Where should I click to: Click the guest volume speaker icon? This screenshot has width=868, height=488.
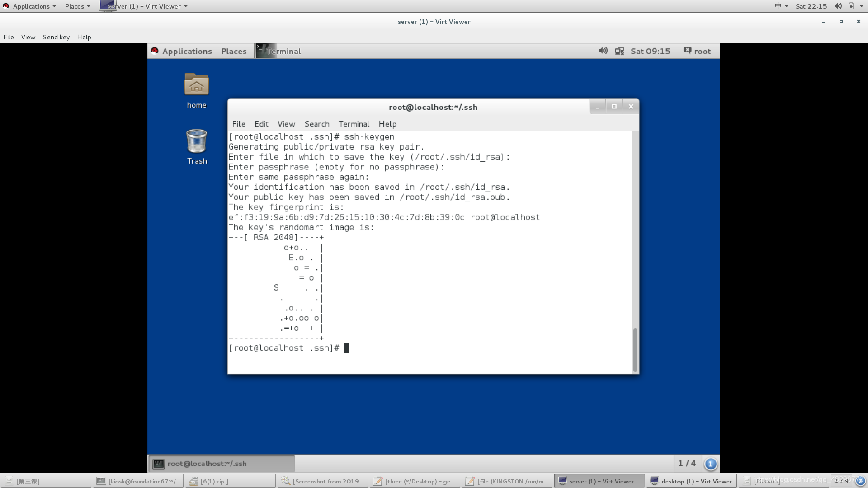[603, 51]
